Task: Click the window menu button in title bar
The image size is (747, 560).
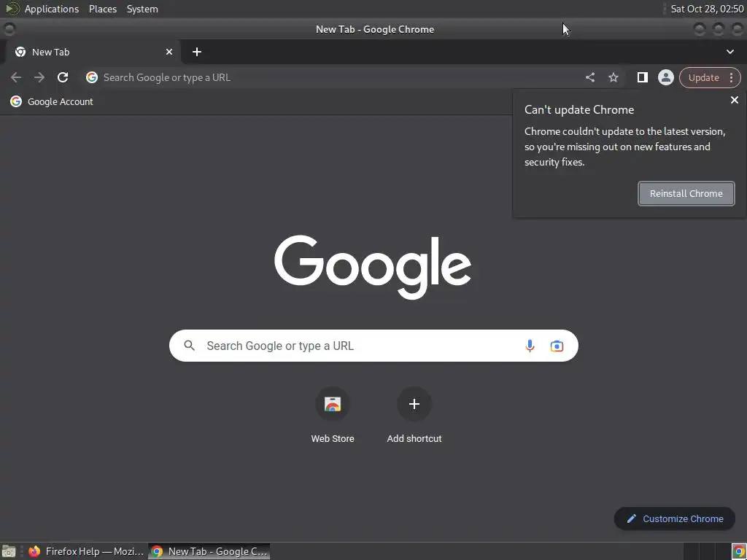Action: coord(9,29)
